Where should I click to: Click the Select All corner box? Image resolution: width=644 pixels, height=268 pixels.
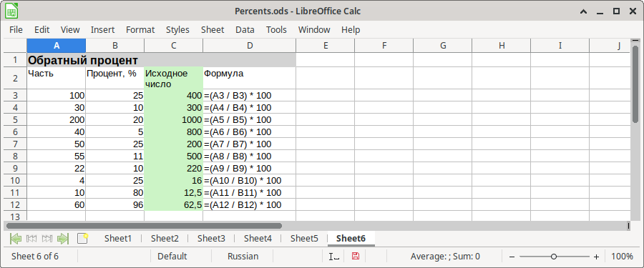click(15, 46)
